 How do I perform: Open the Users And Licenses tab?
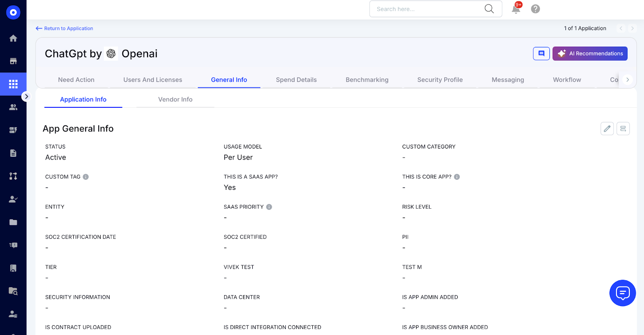click(x=153, y=80)
